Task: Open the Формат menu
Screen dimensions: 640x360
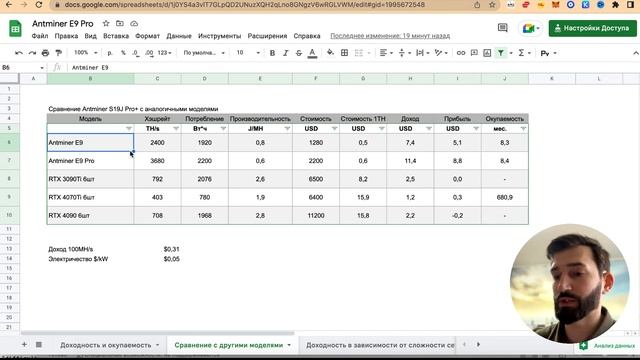Action: tap(147, 36)
